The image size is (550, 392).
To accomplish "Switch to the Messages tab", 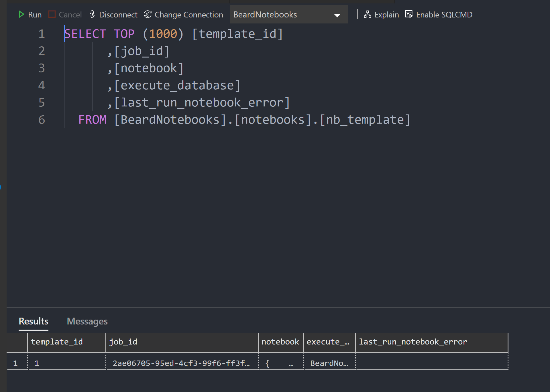I will click(x=87, y=321).
